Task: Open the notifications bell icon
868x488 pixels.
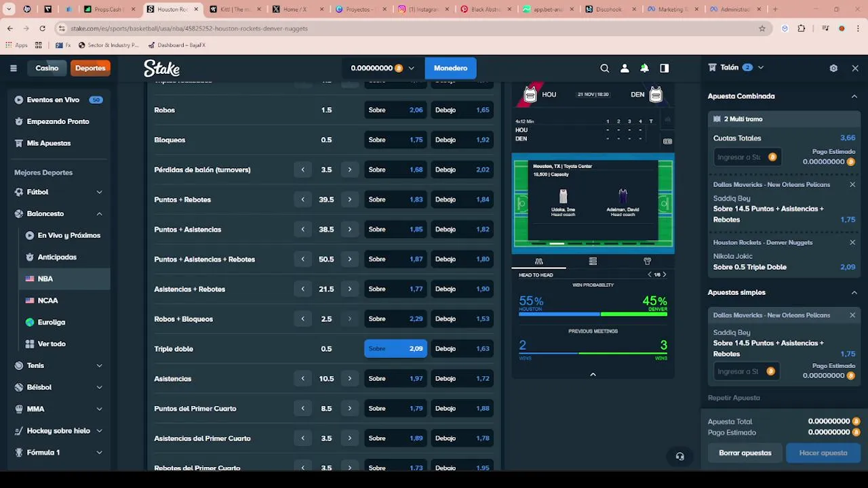Action: coord(644,68)
